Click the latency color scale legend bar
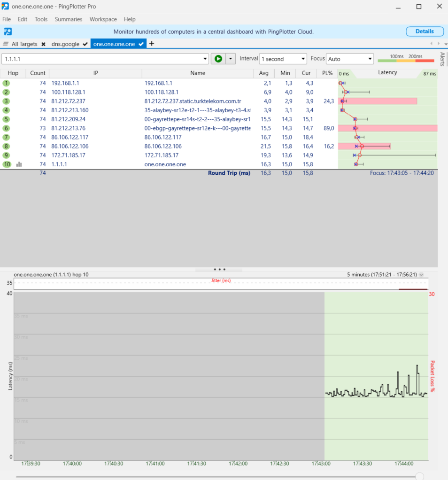 pos(406,61)
